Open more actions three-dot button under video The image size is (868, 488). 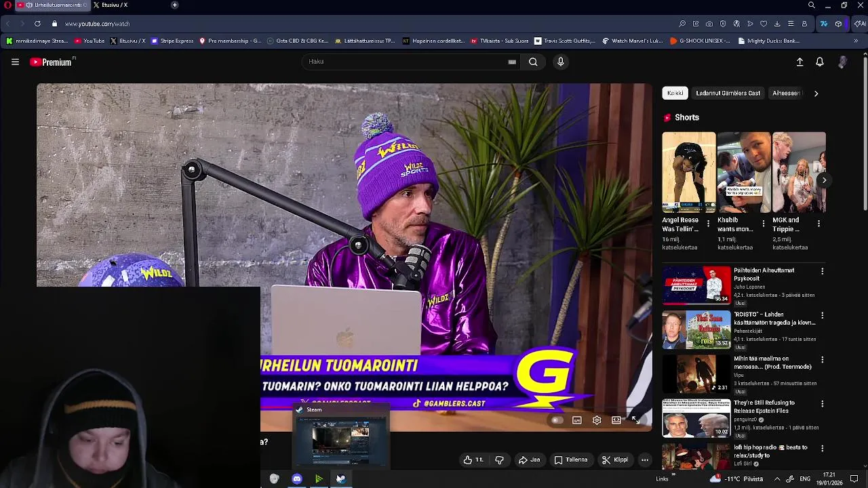[x=645, y=460]
